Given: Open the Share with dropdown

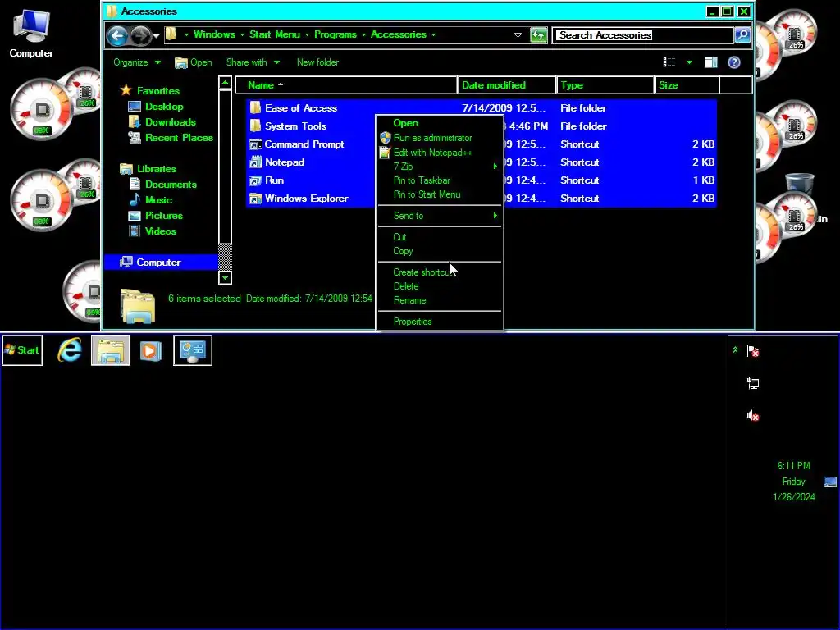Looking at the screenshot, I should coord(253,62).
